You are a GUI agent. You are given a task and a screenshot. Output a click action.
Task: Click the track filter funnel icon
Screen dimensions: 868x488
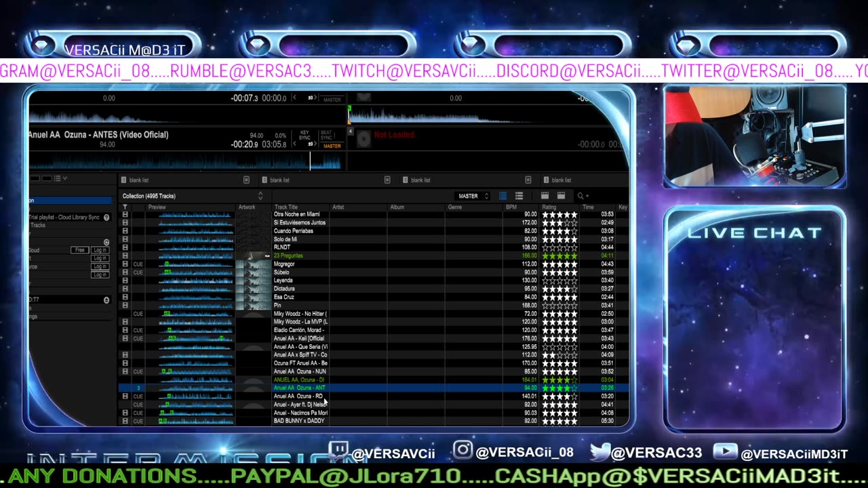(125, 207)
